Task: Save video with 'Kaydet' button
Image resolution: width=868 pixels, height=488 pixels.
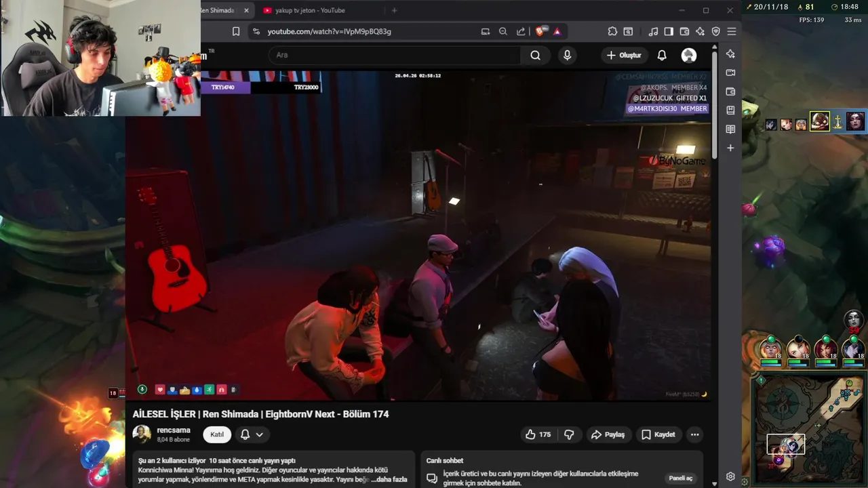Action: (658, 434)
